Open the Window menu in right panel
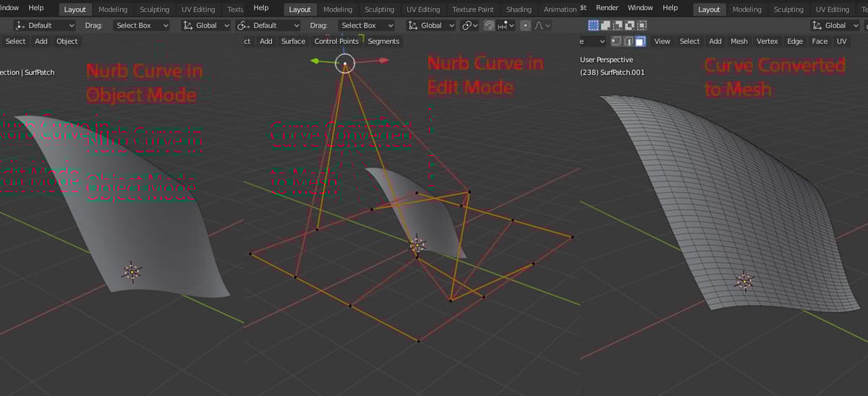Image resolution: width=868 pixels, height=396 pixels. (x=639, y=7)
